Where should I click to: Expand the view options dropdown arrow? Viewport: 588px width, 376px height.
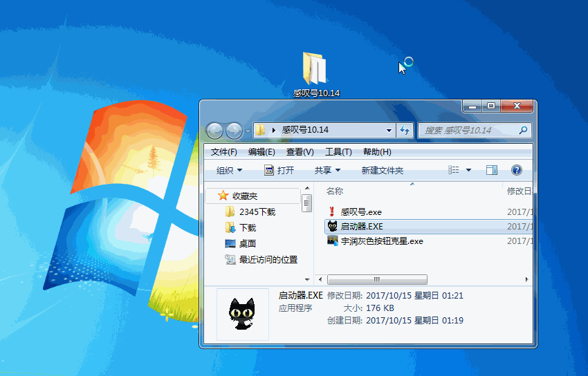click(x=468, y=170)
